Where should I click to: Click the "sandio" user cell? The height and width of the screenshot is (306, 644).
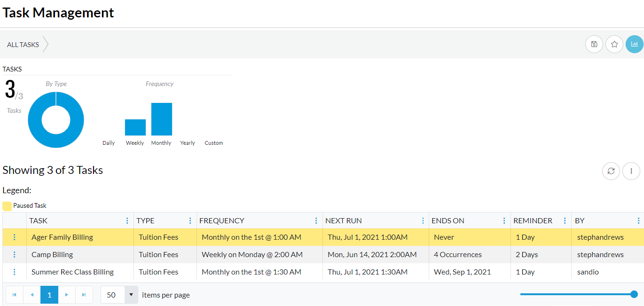coord(608,272)
